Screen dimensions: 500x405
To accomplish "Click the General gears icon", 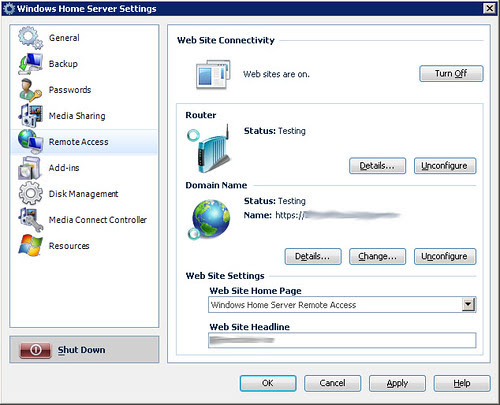I will click(x=30, y=38).
